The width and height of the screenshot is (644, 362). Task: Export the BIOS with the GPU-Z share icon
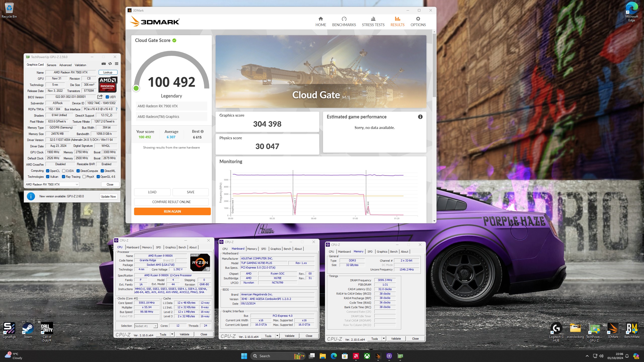coord(100,97)
